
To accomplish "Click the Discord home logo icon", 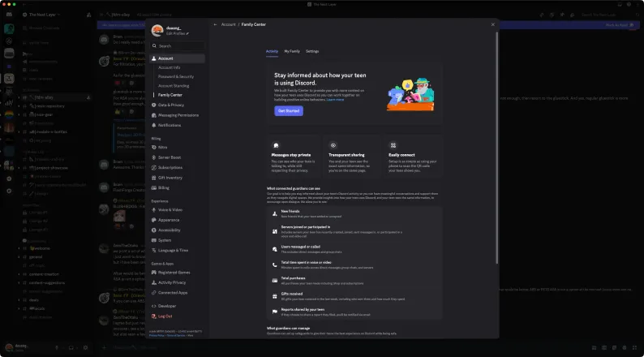I will click(9, 15).
